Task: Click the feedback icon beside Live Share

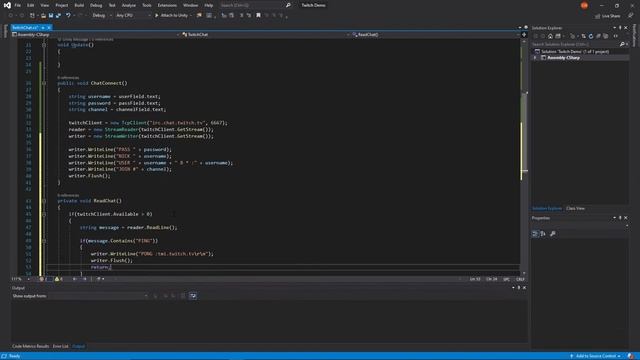Action: [631, 16]
